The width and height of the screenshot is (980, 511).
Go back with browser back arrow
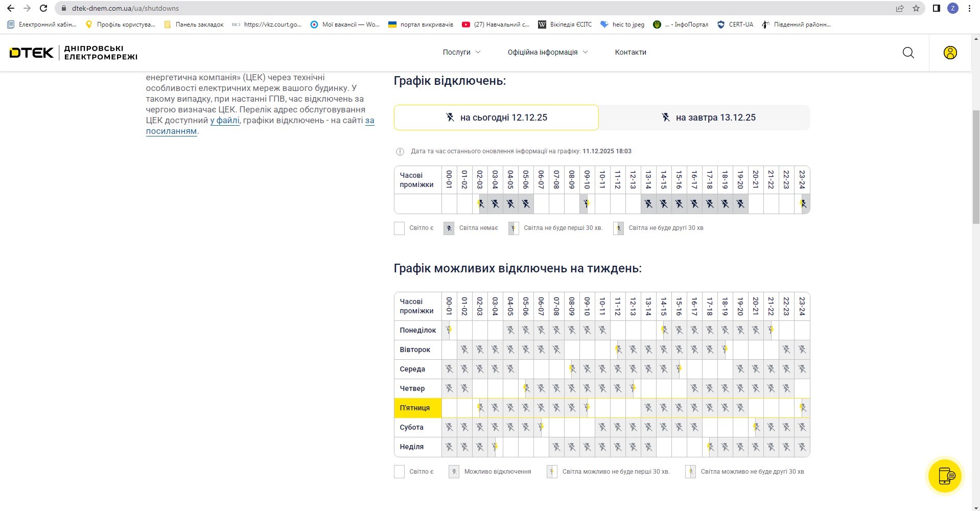point(11,8)
